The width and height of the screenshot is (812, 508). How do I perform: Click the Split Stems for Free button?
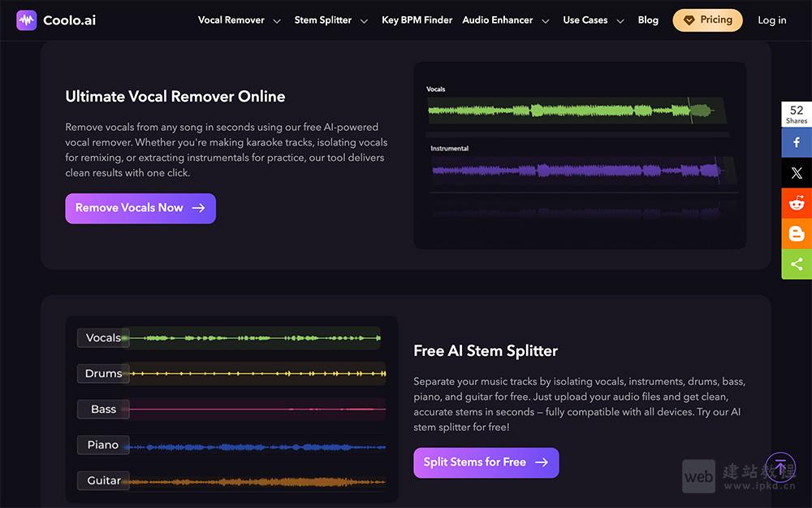click(x=486, y=462)
